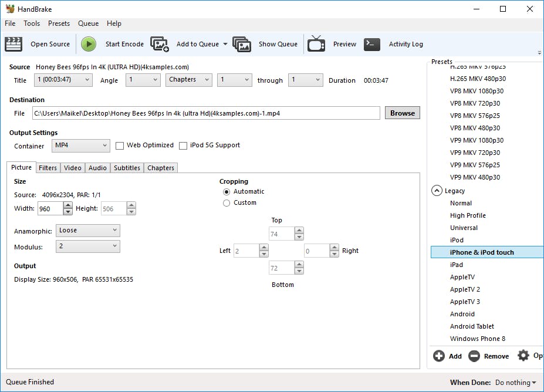
Task: Select the VP8 MKV 720p30 preset
Action: point(475,103)
